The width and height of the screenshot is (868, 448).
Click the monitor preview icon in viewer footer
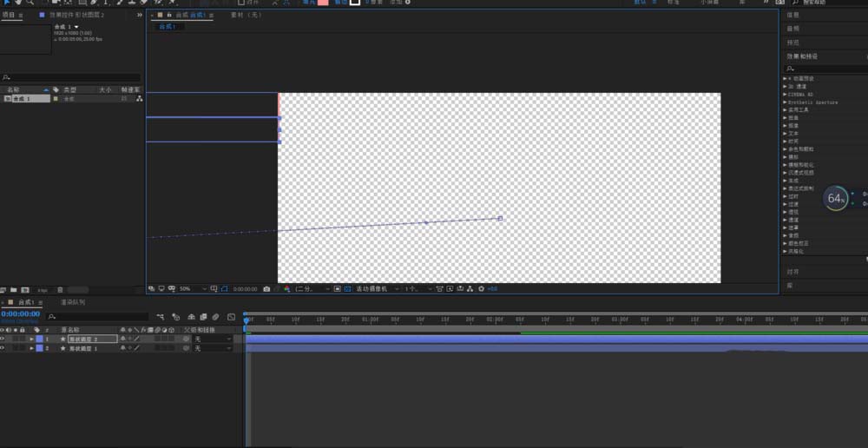tap(161, 288)
